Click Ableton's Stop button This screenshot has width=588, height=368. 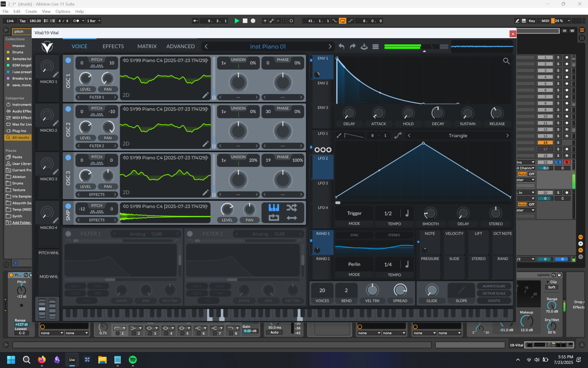(245, 21)
